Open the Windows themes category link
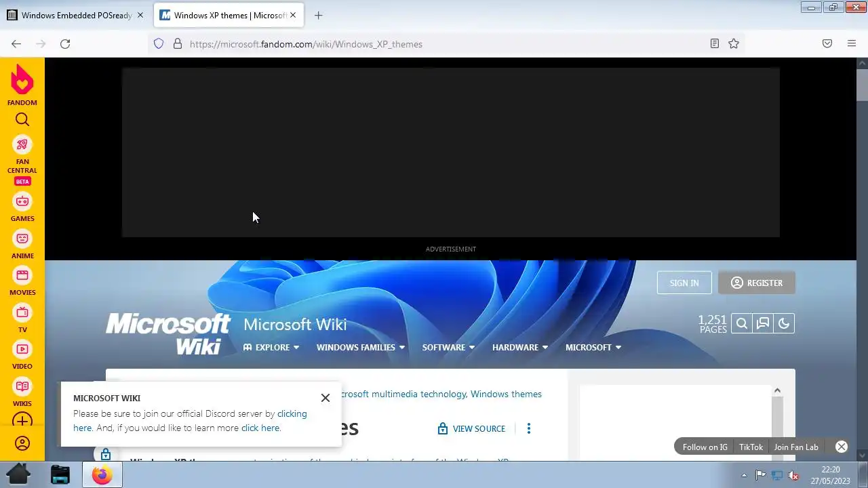868x488 pixels. point(506,394)
